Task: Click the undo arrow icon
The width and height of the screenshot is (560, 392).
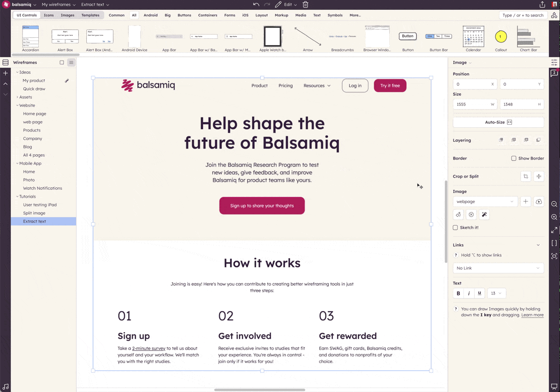Action: click(x=256, y=5)
